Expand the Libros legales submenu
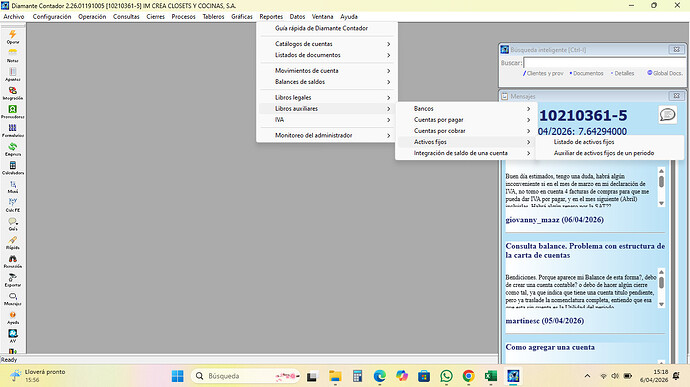 tap(327, 97)
